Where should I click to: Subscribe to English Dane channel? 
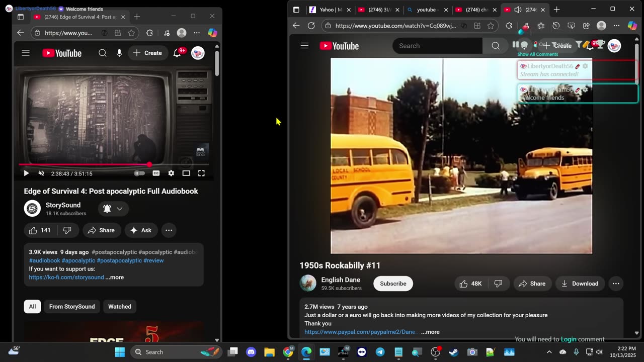(x=393, y=284)
